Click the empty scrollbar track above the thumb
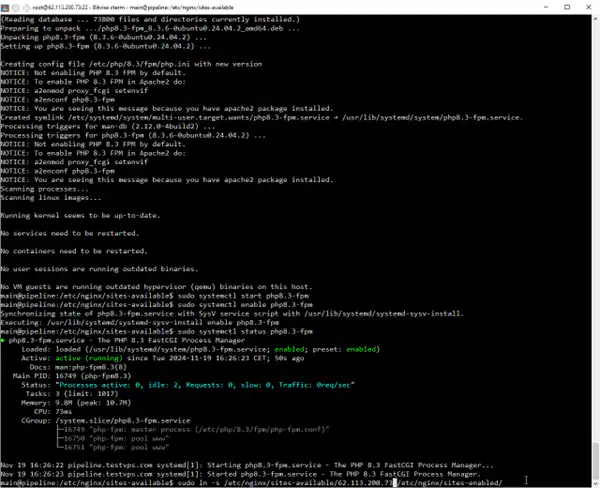The image size is (600, 488). pyautogui.click(x=594, y=230)
